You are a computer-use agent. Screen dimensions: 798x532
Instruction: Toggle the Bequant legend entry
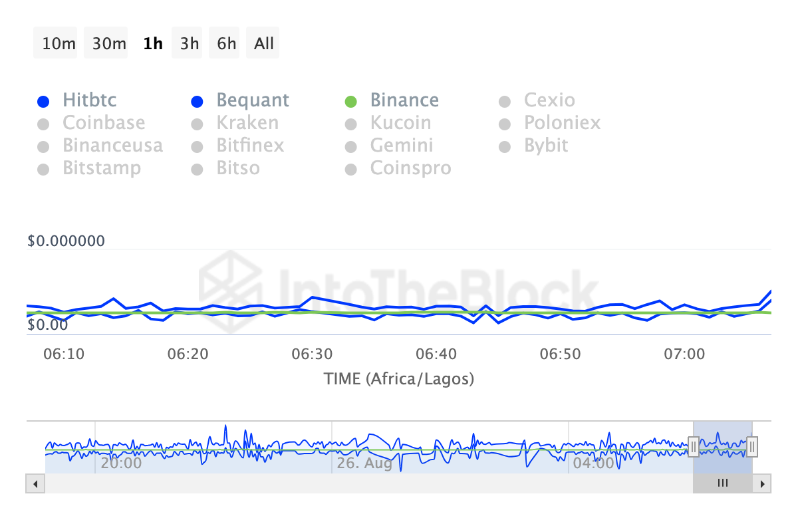[x=252, y=100]
